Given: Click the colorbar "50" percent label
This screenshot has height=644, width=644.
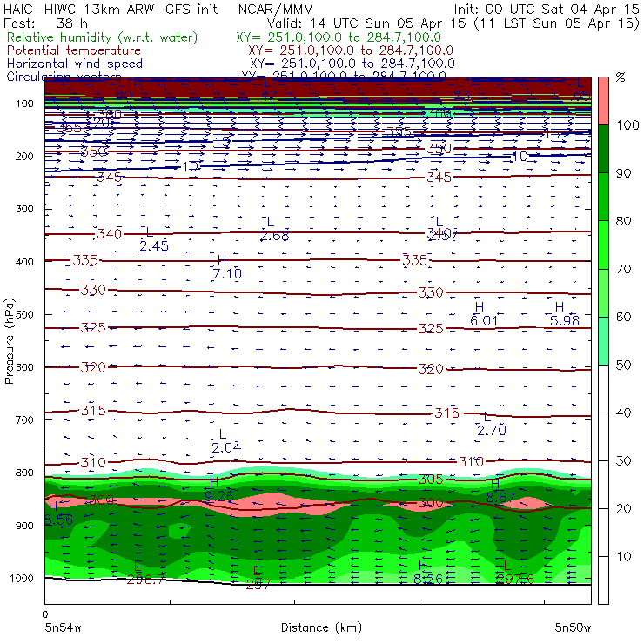Looking at the screenshot, I should click(x=623, y=366).
